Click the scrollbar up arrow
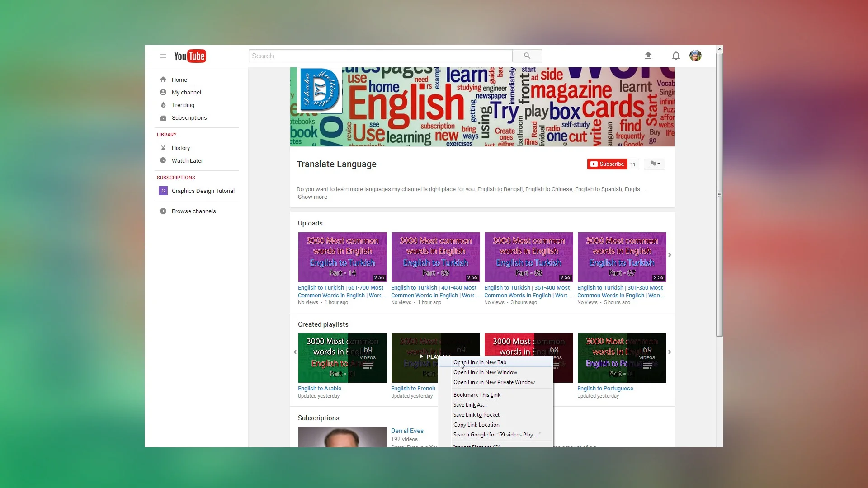The image size is (868, 488). click(x=720, y=49)
